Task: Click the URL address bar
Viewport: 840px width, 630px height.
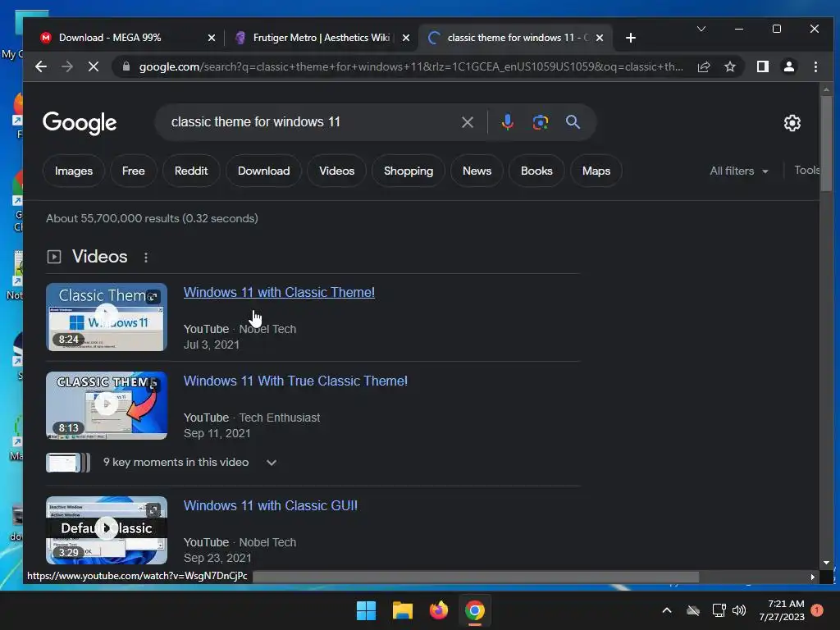Action: tap(410, 66)
